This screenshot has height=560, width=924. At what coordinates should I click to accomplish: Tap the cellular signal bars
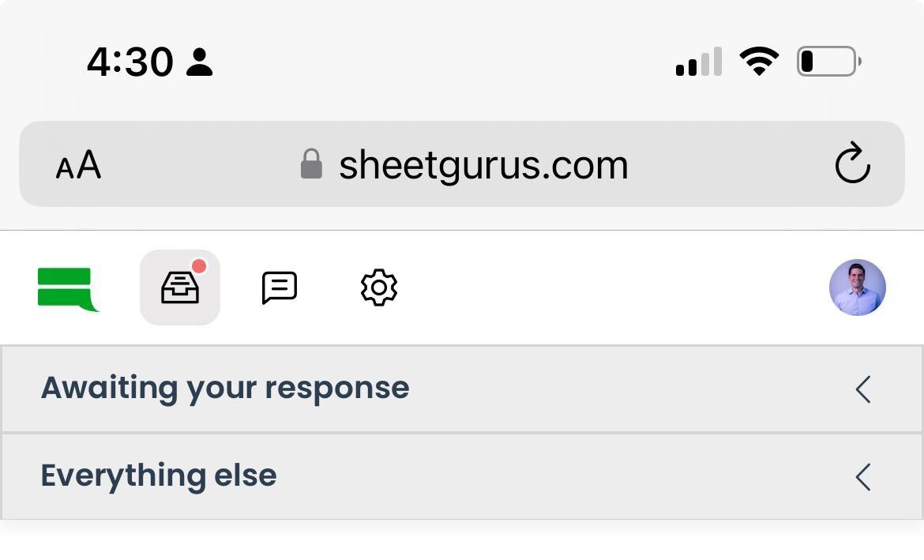point(699,62)
